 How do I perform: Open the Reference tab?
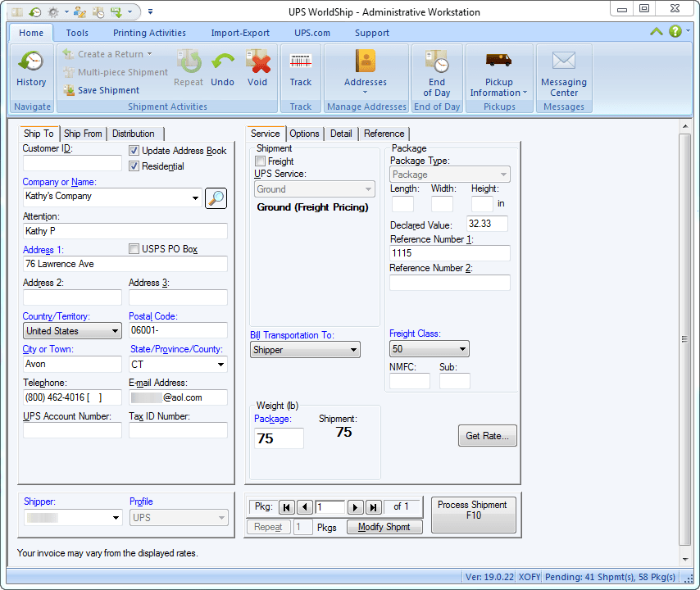point(384,134)
